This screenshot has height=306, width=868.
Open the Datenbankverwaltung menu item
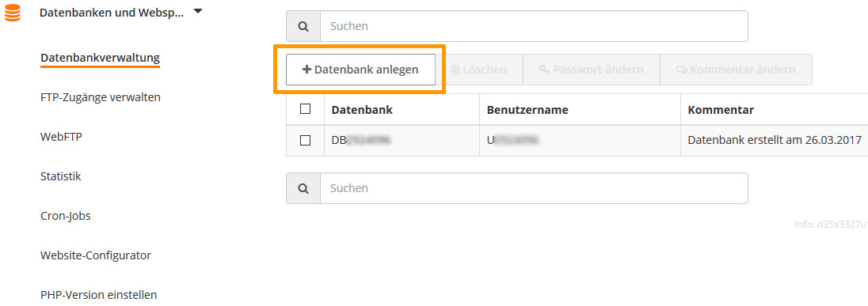101,58
